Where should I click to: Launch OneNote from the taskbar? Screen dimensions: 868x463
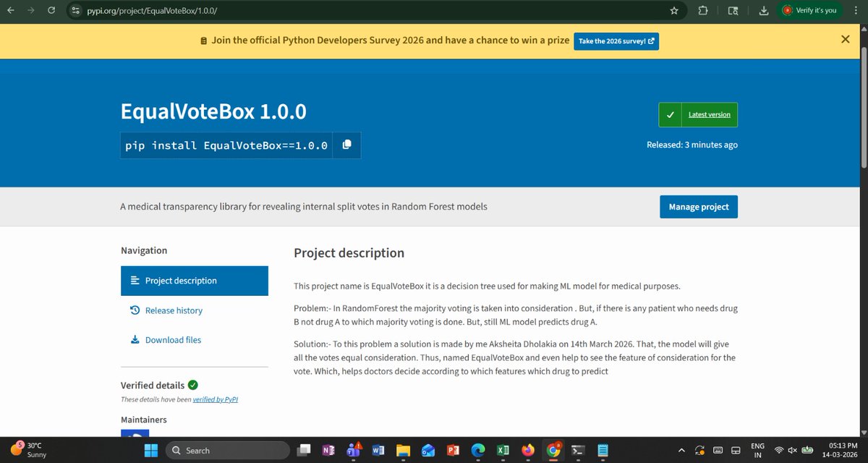pyautogui.click(x=328, y=451)
